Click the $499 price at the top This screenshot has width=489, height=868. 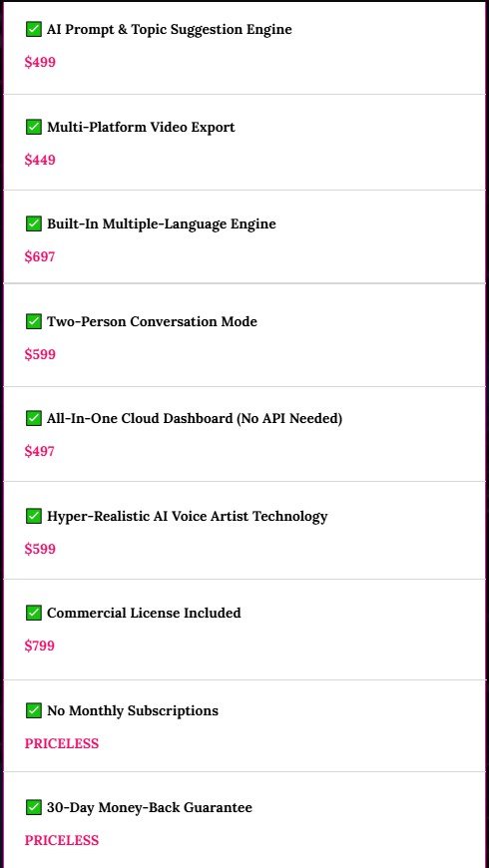pyautogui.click(x=40, y=62)
